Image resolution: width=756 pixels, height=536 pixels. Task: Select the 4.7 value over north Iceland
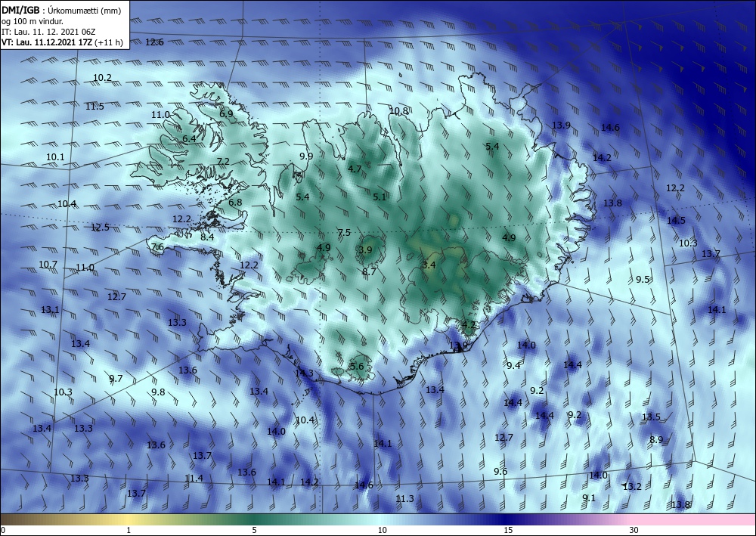[355, 169]
